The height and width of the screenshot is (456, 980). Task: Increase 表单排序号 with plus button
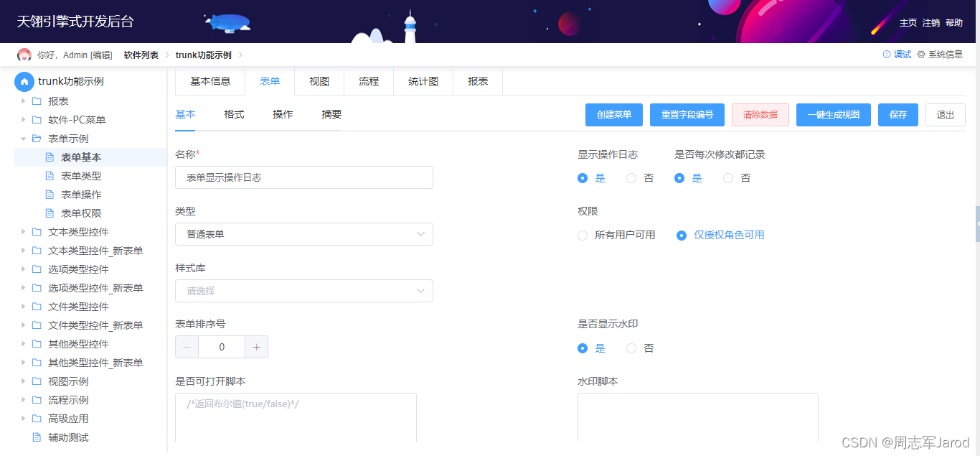coord(257,347)
